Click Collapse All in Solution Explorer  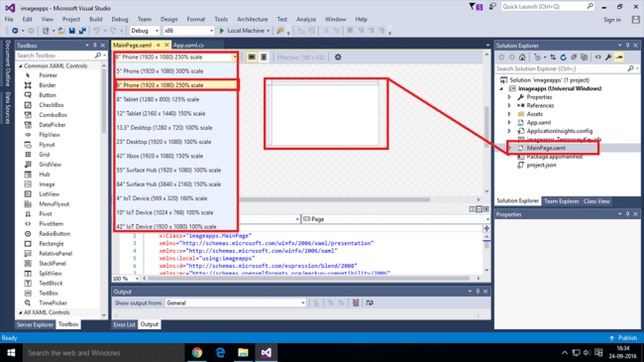[574, 58]
